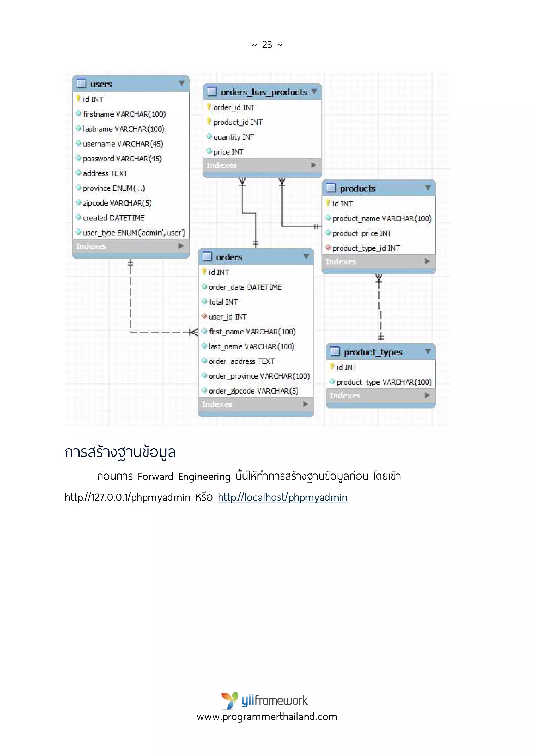
Task: Collapse orders_has_products table using header arrow
Action: click(314, 91)
